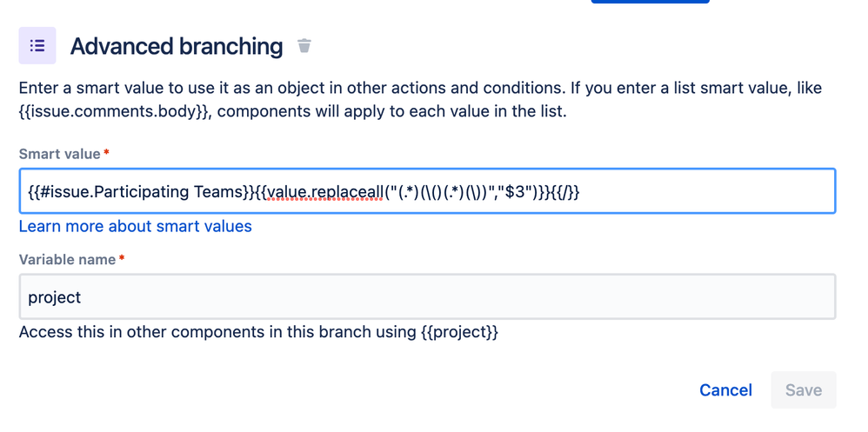Save the advanced branching component
Viewport: 868px width, 432px height.
[804, 390]
